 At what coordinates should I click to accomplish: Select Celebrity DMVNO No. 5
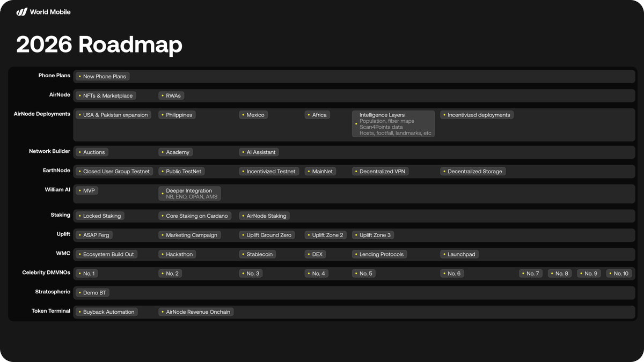coord(364,274)
